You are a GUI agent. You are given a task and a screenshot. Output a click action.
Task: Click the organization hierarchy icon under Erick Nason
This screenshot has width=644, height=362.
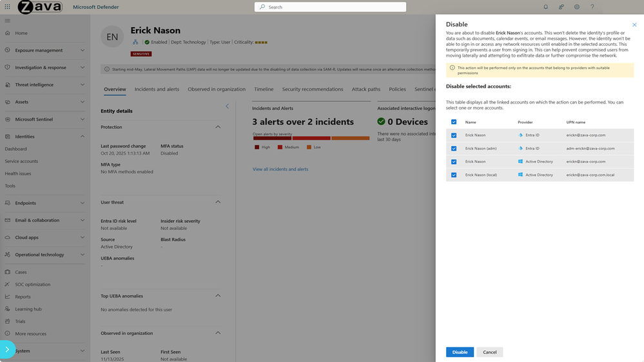[135, 42]
